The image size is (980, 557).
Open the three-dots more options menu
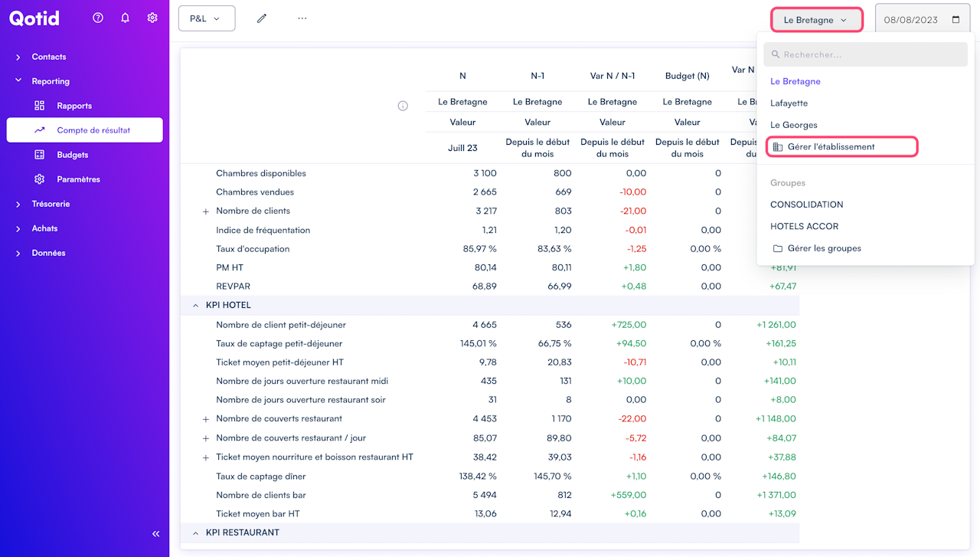pos(302,18)
